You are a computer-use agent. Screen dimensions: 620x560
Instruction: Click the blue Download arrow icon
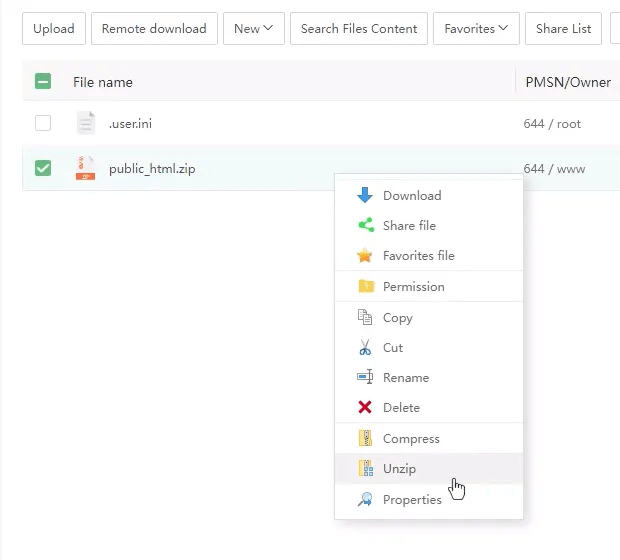pos(365,195)
